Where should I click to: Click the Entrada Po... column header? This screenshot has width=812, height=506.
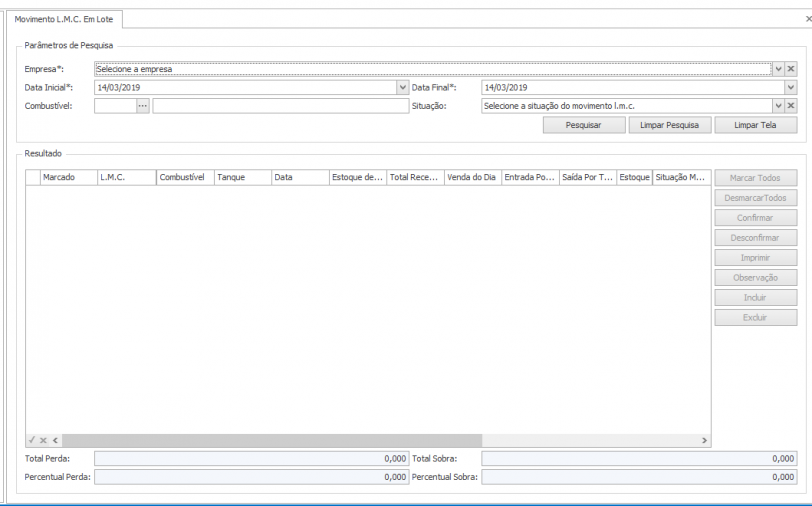click(530, 177)
